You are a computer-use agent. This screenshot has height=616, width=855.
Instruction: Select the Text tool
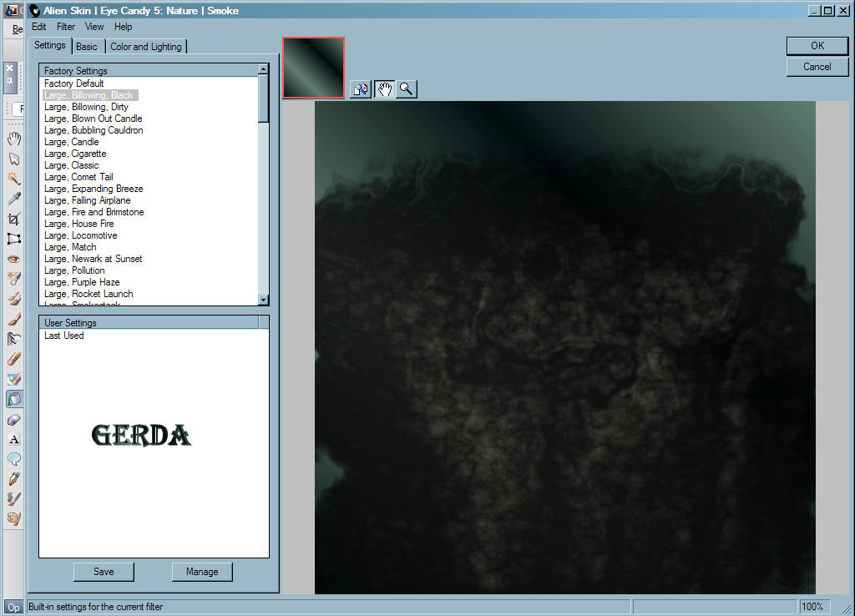click(14, 439)
